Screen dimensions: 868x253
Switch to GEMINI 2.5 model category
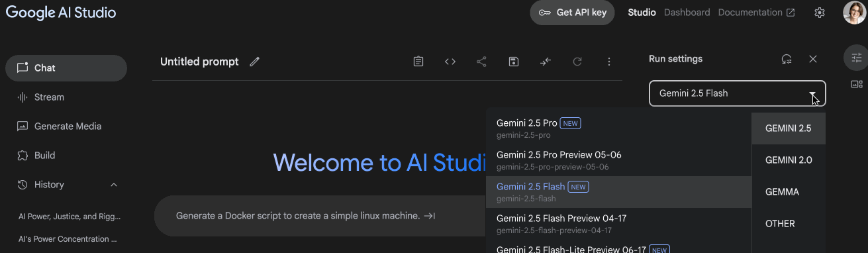click(x=789, y=128)
